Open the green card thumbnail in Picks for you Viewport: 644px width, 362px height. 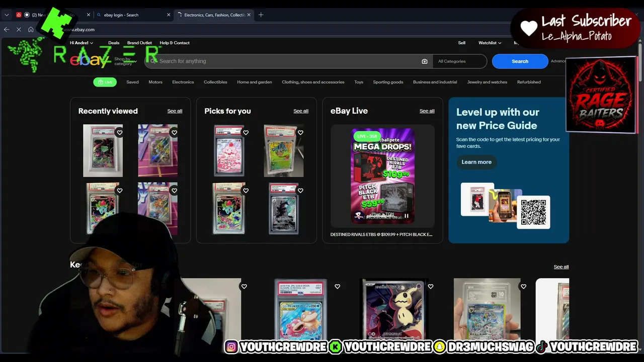[x=284, y=151]
